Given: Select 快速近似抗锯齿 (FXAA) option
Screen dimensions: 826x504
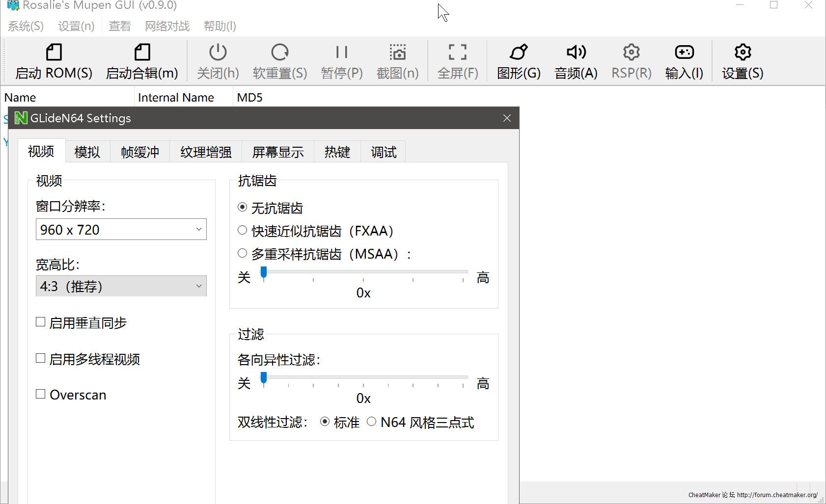Looking at the screenshot, I should click(242, 230).
